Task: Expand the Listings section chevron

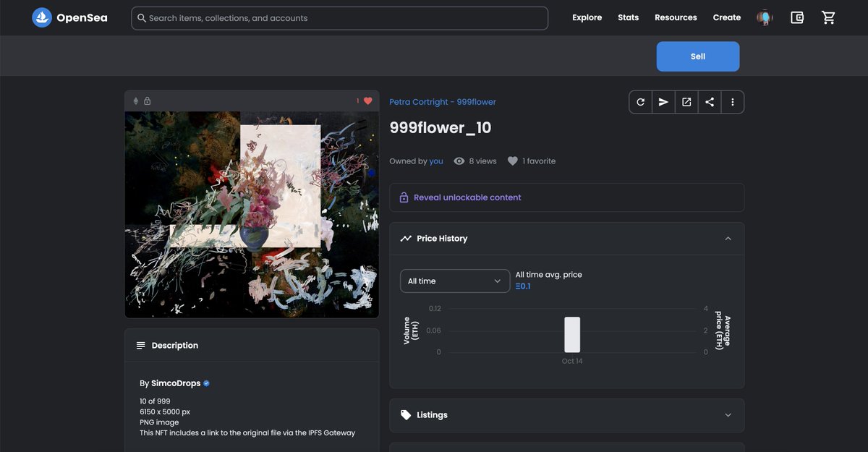Action: 728,415
